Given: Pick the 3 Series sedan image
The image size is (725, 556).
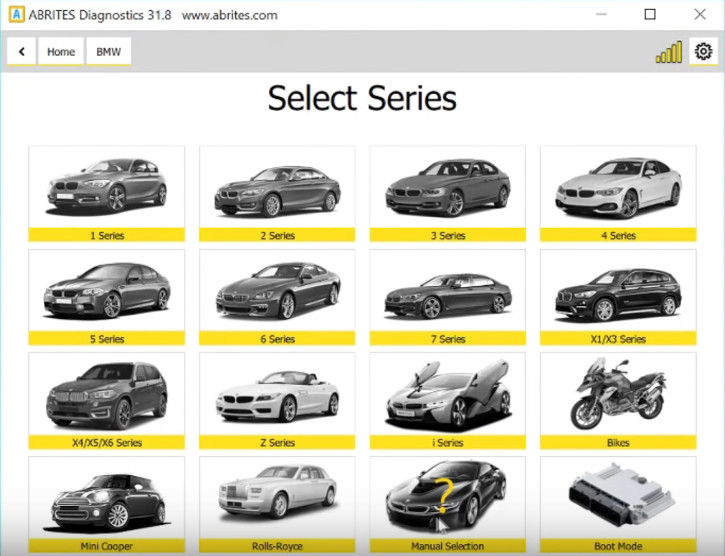Looking at the screenshot, I should [448, 188].
